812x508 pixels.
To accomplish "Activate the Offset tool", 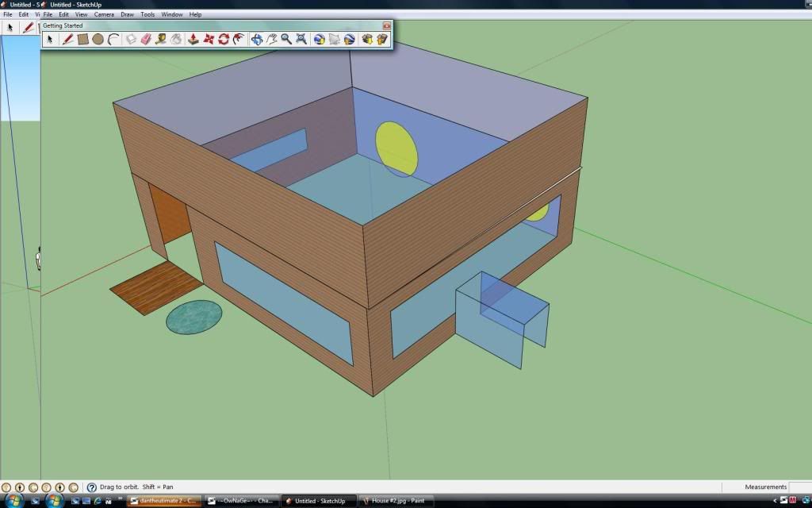I will click(x=239, y=39).
